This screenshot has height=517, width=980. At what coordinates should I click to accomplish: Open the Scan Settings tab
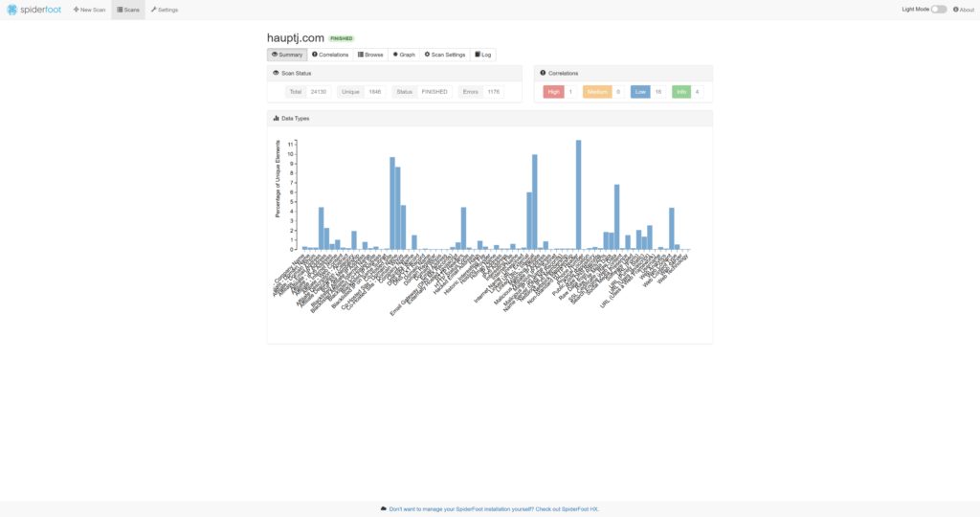pyautogui.click(x=445, y=55)
